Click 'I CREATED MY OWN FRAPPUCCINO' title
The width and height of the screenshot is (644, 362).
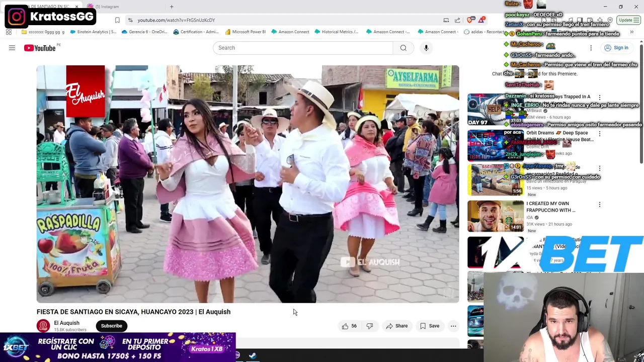[551, 207]
